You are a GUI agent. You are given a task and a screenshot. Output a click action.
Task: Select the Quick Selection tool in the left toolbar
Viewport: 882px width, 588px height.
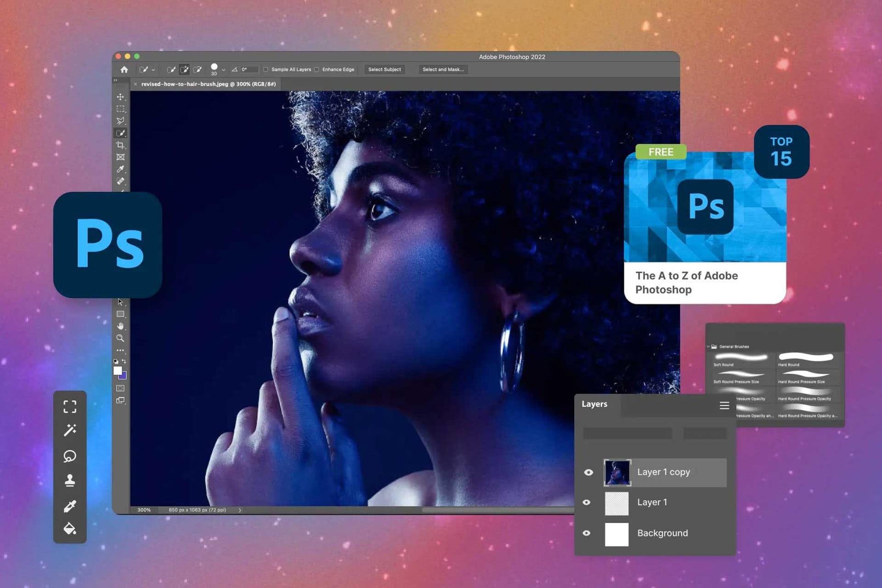click(x=120, y=133)
